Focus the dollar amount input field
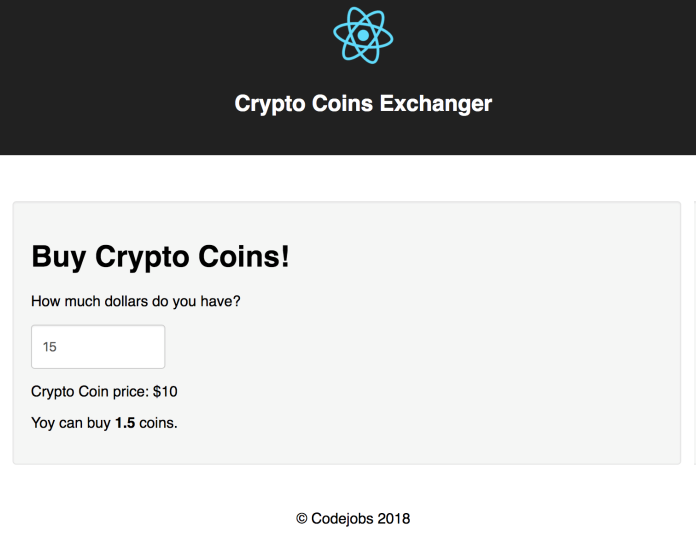696x534 pixels. [x=98, y=347]
